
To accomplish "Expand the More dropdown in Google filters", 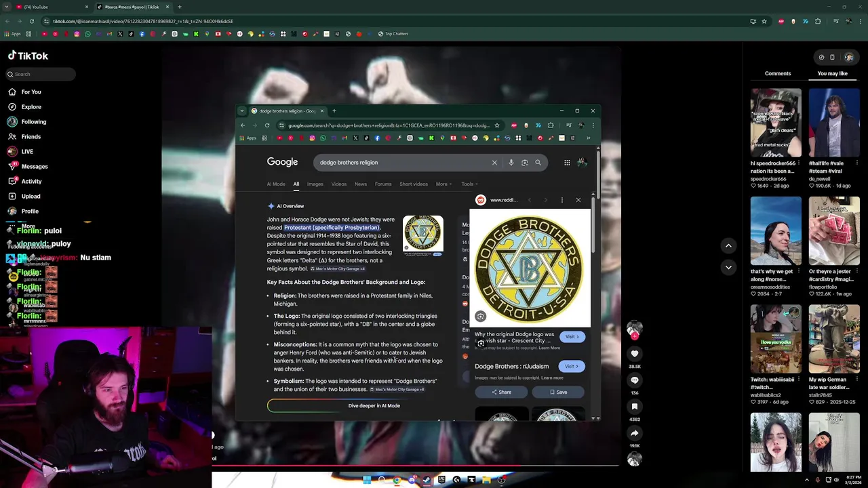I will click(x=443, y=184).
